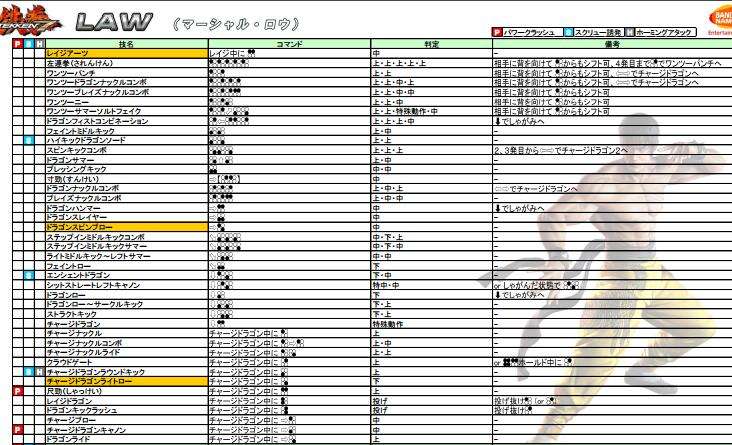Click the P icon in the チャージドラゴンキャノン row
The height and width of the screenshot is (445, 732).
click(18, 430)
